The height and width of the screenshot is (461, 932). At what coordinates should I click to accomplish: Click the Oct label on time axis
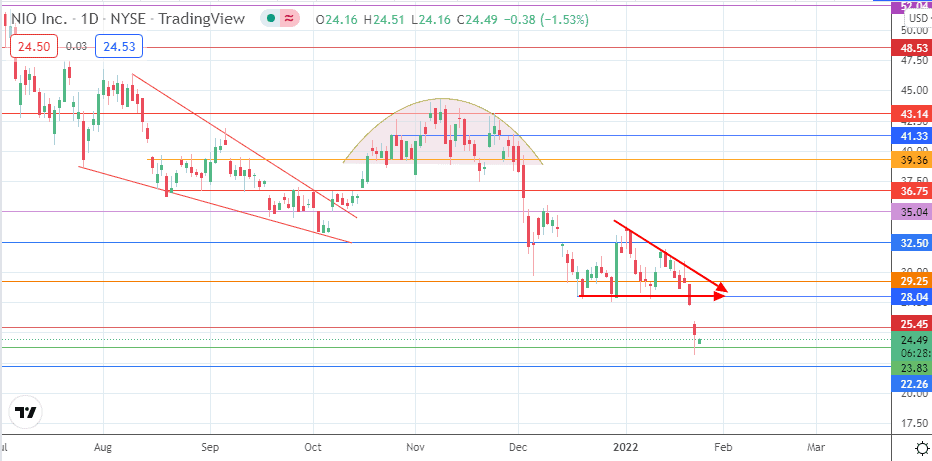(x=313, y=447)
